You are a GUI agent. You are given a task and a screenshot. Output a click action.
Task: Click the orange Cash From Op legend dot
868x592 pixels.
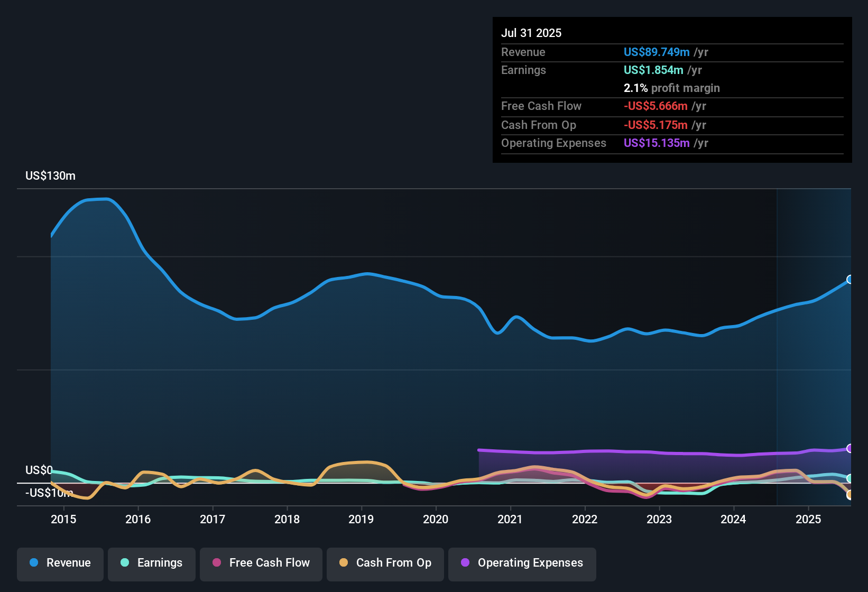pos(343,563)
